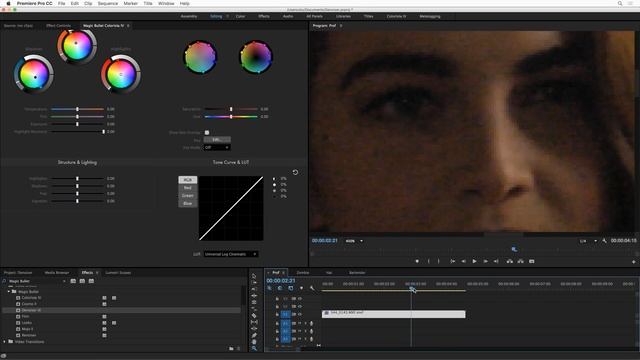This screenshot has width=640, height=360.
Task: Click the program monitor button editor plus
Action: [x=633, y=262]
